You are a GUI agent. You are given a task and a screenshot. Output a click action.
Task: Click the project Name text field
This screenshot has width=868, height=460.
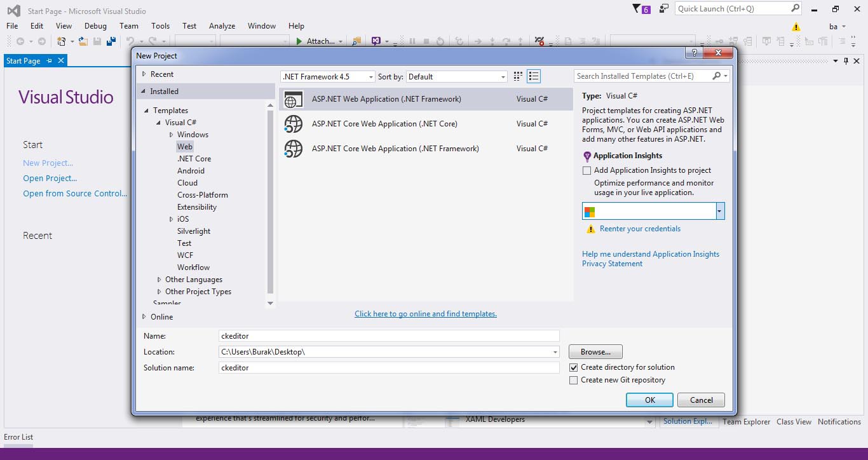pyautogui.click(x=388, y=336)
